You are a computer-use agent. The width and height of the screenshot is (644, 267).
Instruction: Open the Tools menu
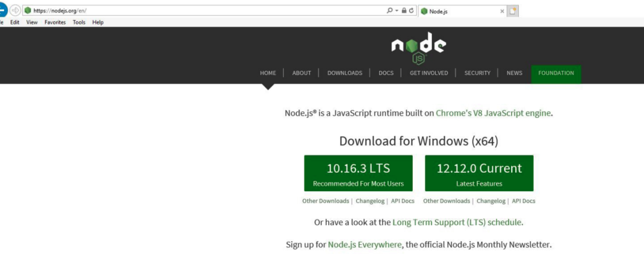79,23
